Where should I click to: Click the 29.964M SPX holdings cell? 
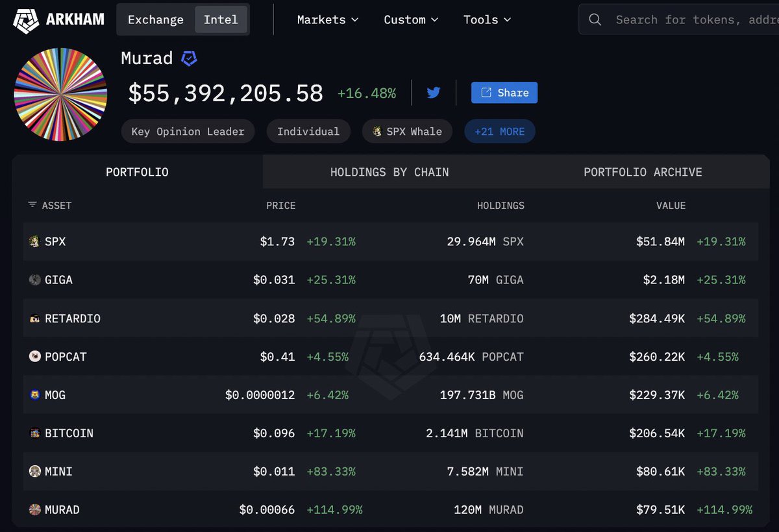click(485, 241)
